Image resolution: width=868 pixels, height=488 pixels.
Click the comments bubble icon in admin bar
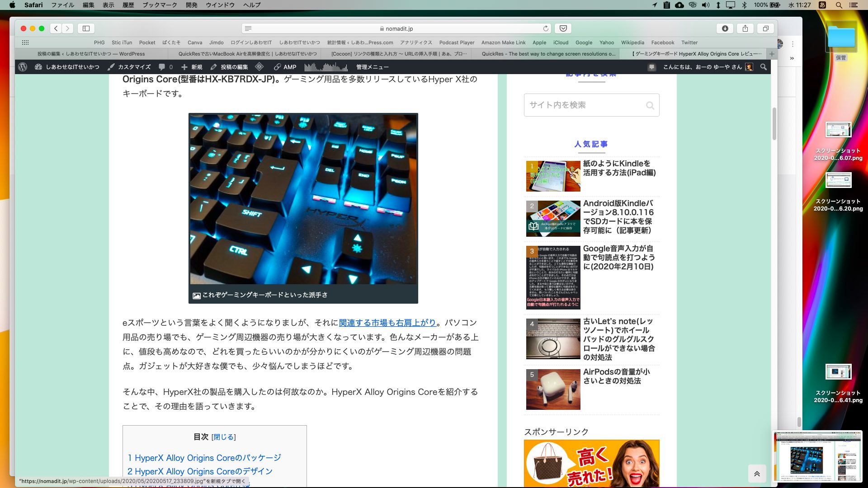162,67
